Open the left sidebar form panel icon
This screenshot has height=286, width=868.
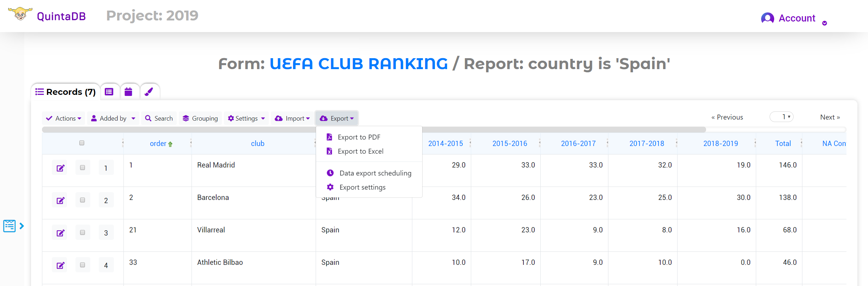[x=10, y=226]
